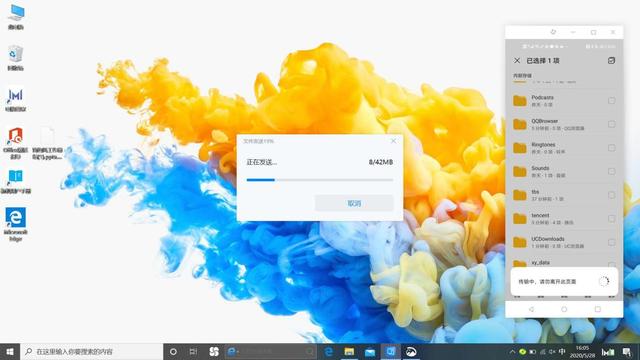The height and width of the screenshot is (360, 640).
Task: Expand hidden system tray icons
Action: [512, 351]
